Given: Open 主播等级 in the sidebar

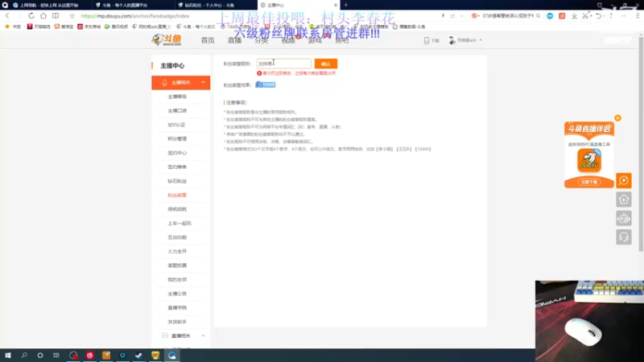Looking at the screenshot, I should (177, 97).
